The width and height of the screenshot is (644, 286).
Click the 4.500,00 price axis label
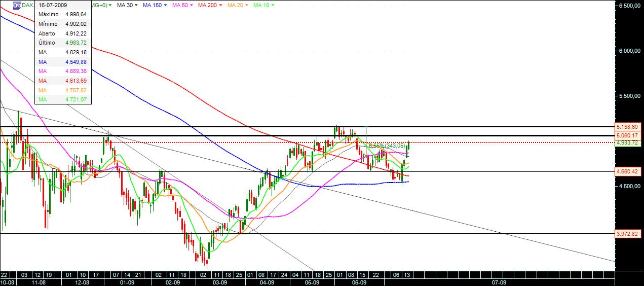point(630,186)
